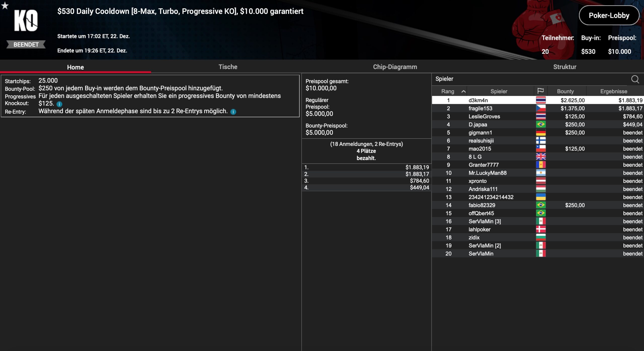Click the German flag beside gigmann1
This screenshot has width=644, height=351.
point(541,133)
